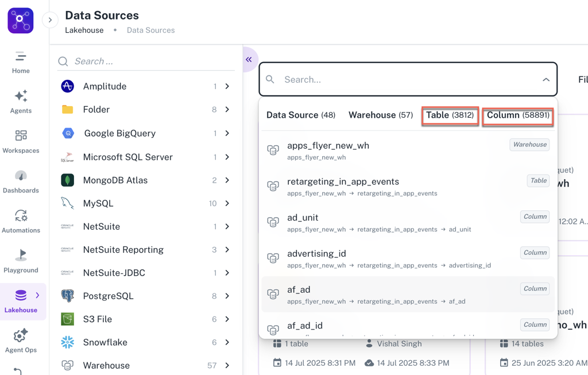The height and width of the screenshot is (375, 588).
Task: Select the Warehouse (57) filter tab
Action: pyautogui.click(x=380, y=115)
